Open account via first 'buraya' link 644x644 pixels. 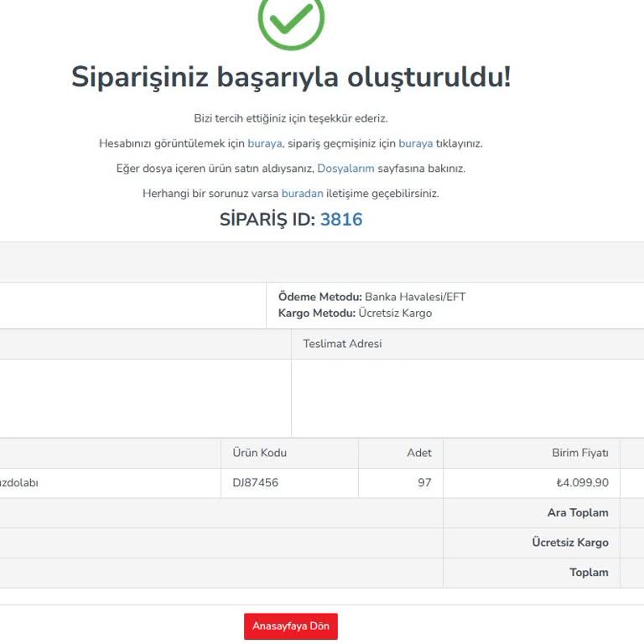265,143
